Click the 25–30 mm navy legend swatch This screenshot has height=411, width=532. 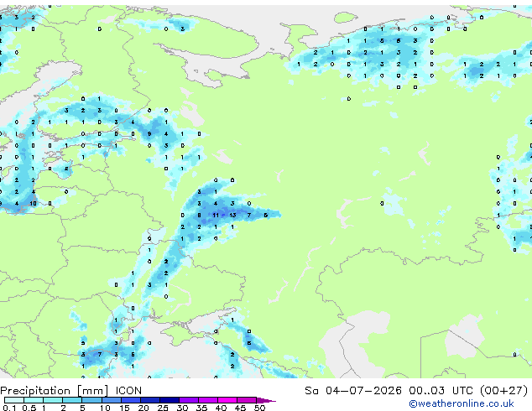[169, 400]
